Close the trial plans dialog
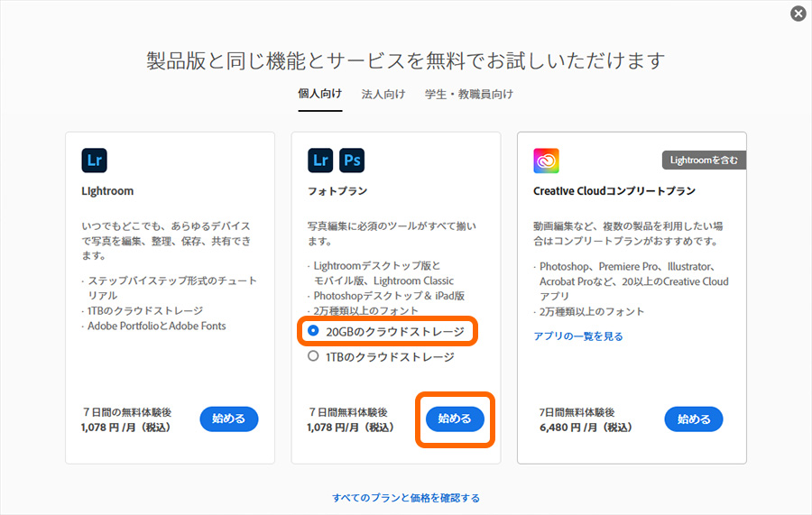The width and height of the screenshot is (812, 515). point(798,14)
